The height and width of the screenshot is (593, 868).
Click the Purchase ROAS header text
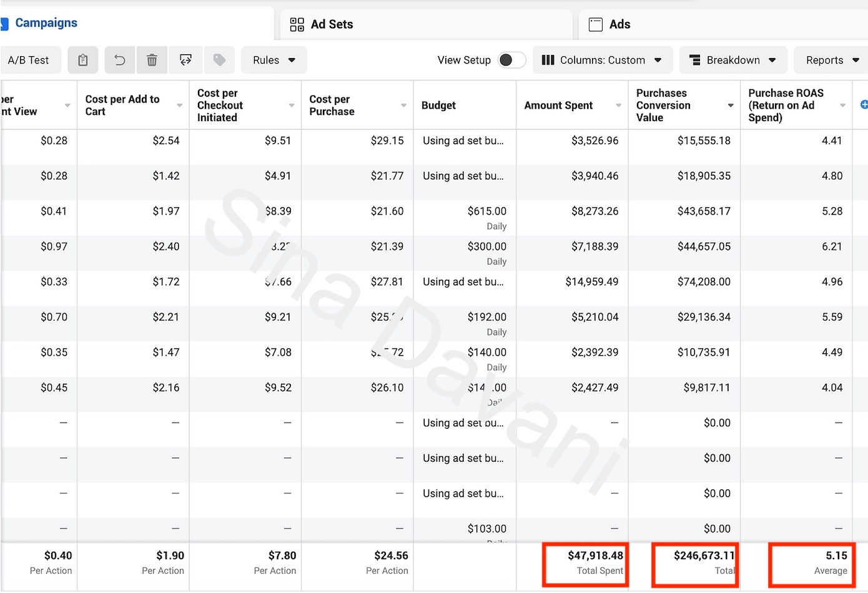pyautogui.click(x=786, y=105)
